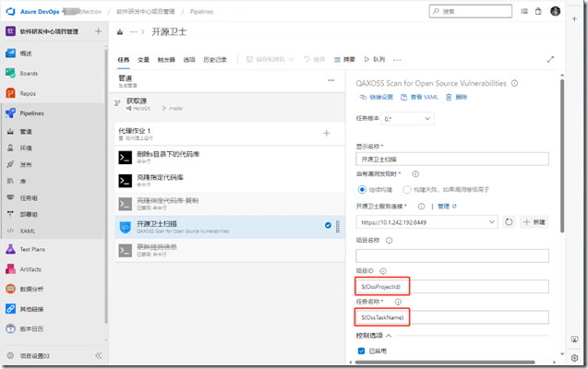
Task: Show info for task title QAXOSS Scan
Action: point(514,83)
